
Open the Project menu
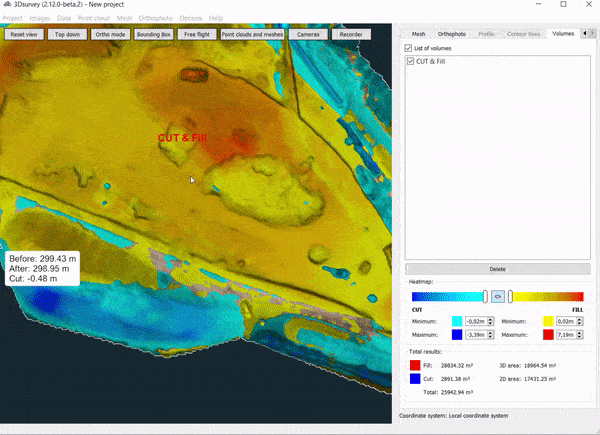12,18
